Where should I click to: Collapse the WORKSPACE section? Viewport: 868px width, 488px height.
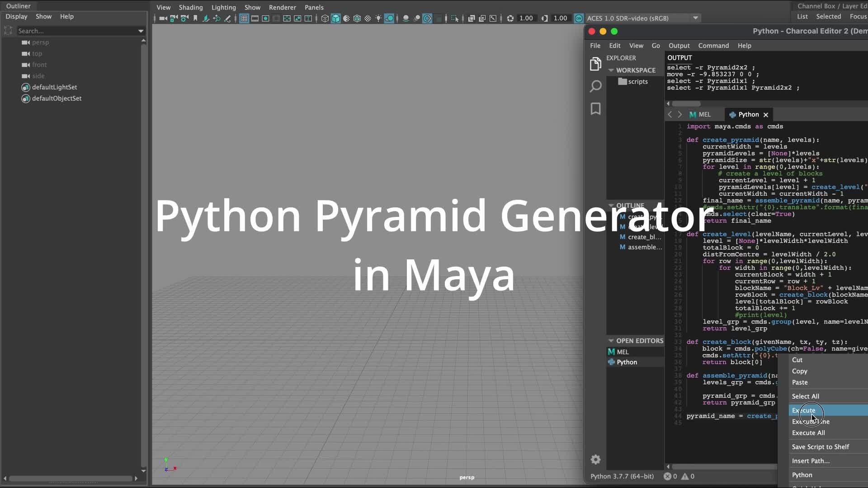click(x=611, y=70)
